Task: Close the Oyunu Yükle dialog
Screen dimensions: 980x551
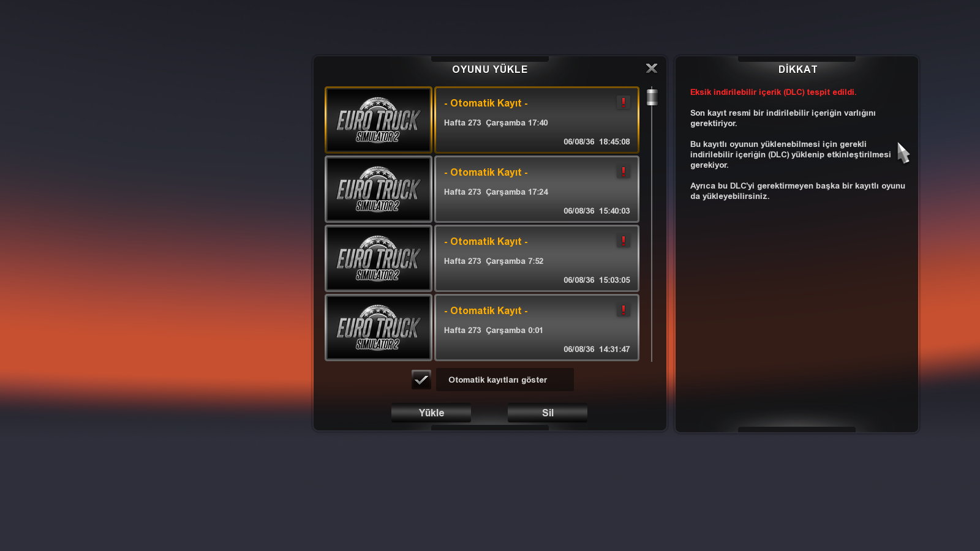Action: pyautogui.click(x=652, y=69)
